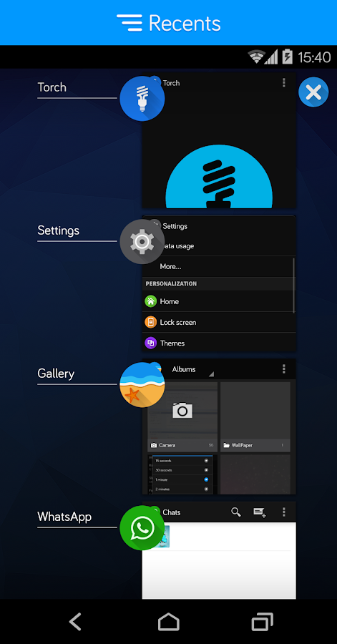Tap the Chats title in WhatsApp card
Image resolution: width=337 pixels, height=644 pixels.
[172, 512]
